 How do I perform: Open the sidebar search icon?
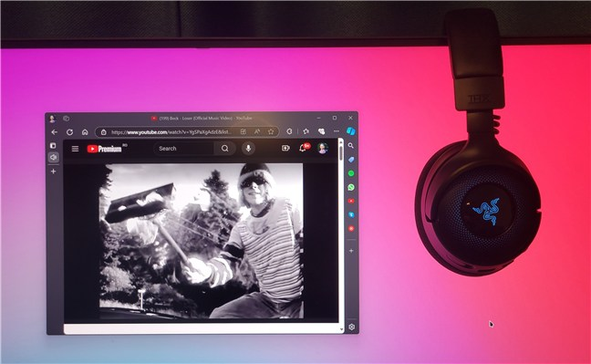point(350,145)
